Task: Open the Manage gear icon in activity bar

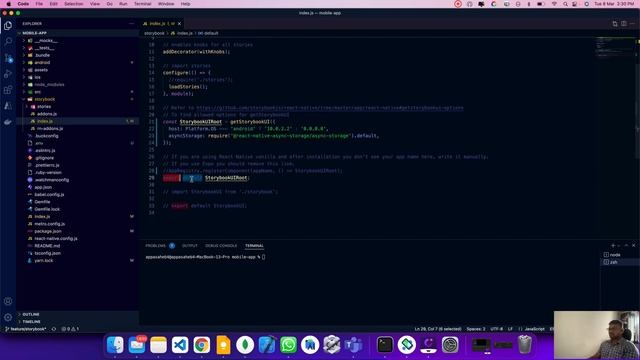Action: coord(8,317)
